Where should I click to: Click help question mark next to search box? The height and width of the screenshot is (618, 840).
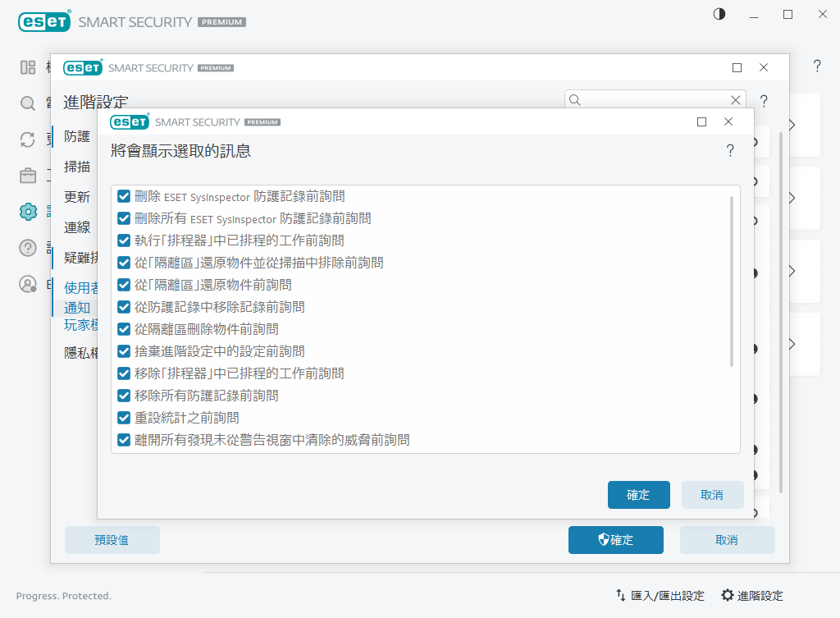(764, 101)
